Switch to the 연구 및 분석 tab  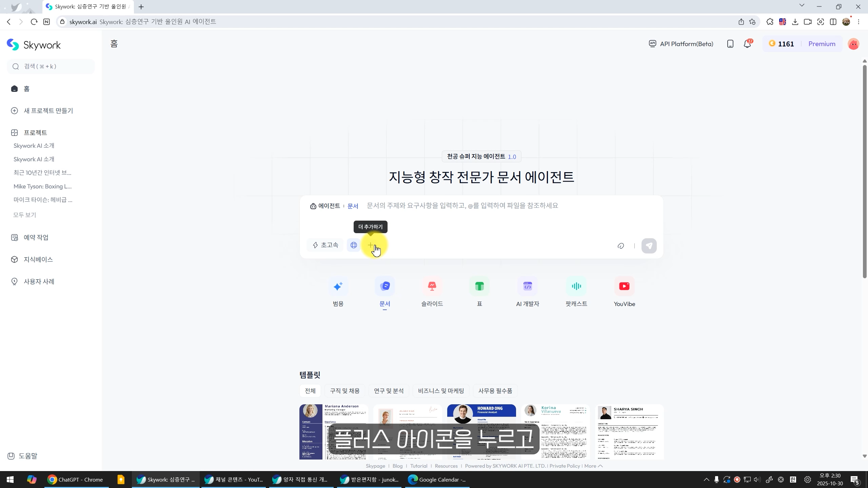coord(389,391)
